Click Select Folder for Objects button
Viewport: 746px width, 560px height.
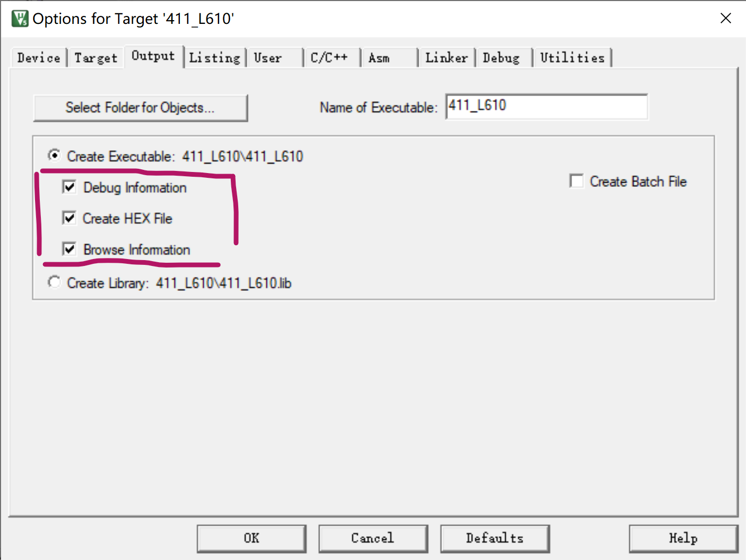[140, 108]
